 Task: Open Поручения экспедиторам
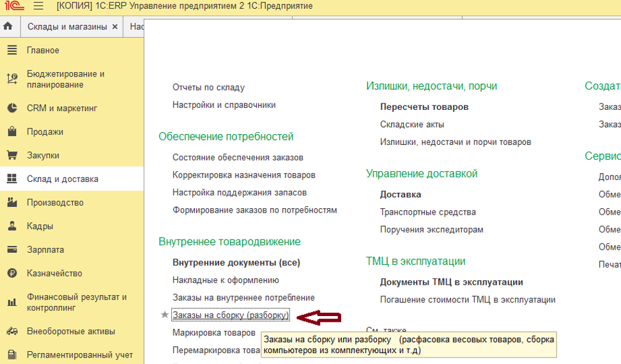pos(432,229)
